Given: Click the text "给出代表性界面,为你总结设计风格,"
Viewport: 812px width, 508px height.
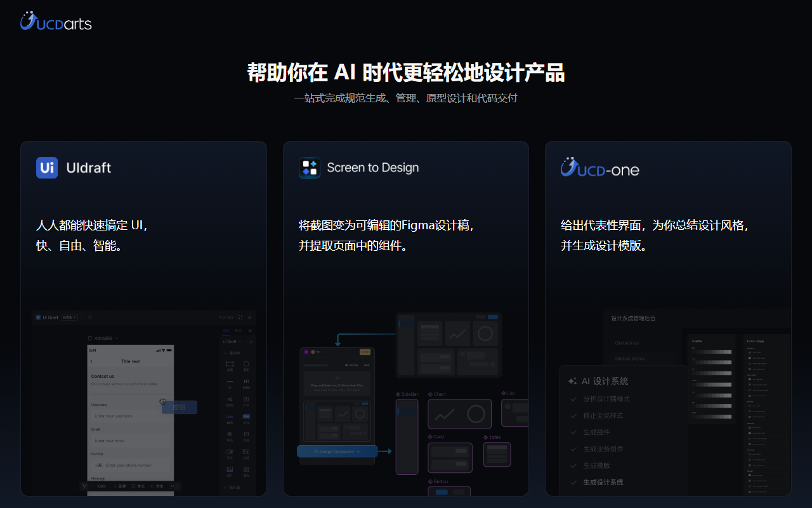Looking at the screenshot, I should [656, 225].
